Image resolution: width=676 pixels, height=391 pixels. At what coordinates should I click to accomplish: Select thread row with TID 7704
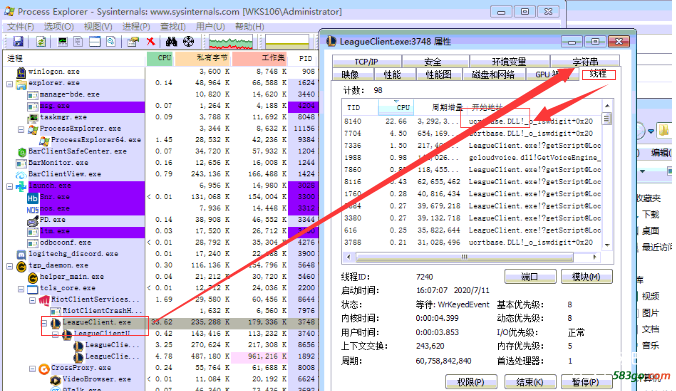(x=472, y=134)
